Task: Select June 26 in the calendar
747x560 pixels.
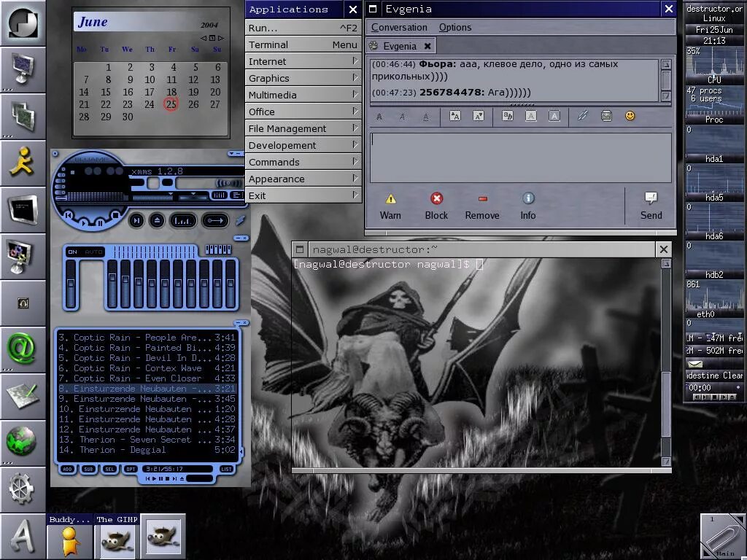Action: point(193,104)
